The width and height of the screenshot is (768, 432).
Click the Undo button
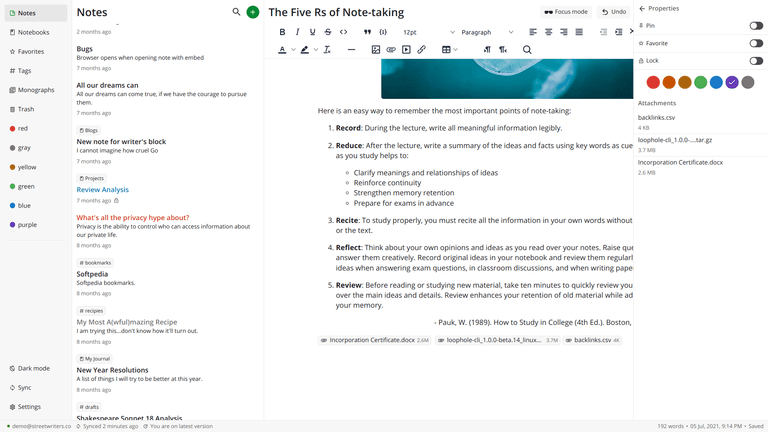(x=614, y=12)
